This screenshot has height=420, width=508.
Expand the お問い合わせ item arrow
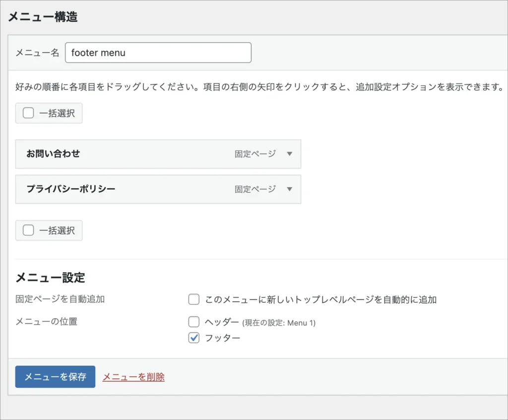(x=290, y=154)
